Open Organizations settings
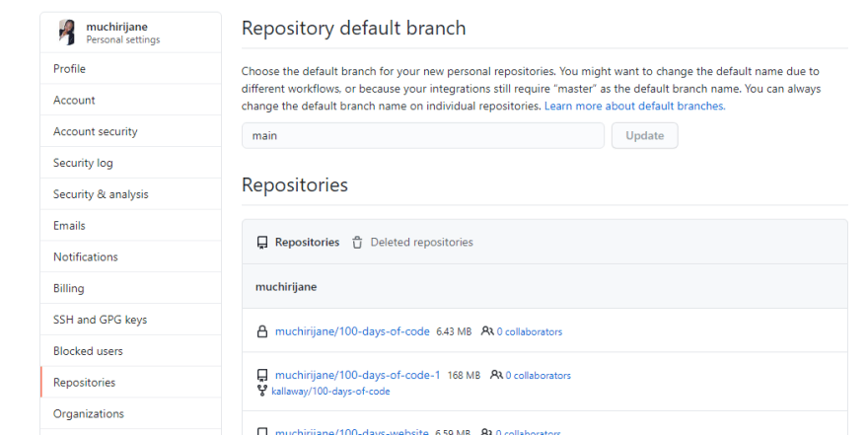Viewport: 868px width, 435px height. pos(130,414)
